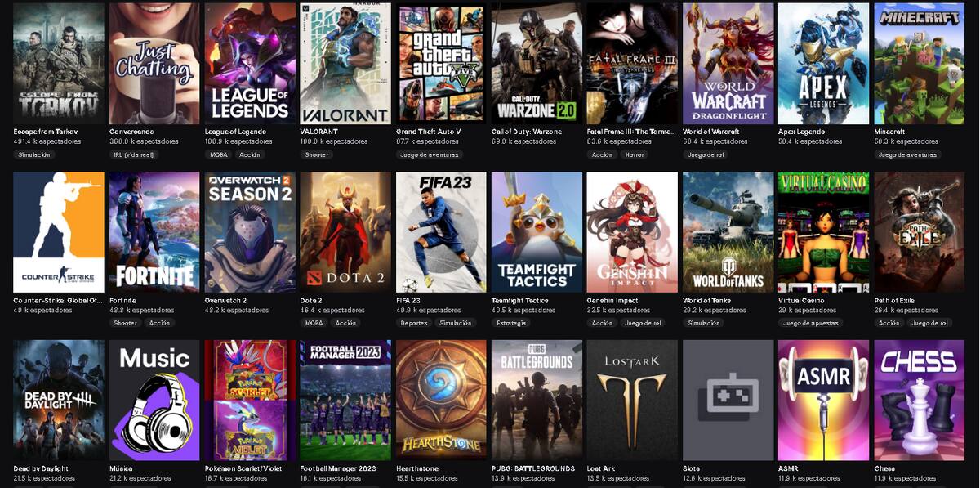
Task: Click '380.8 k espectadores' under Conversando
Action: coord(143,141)
